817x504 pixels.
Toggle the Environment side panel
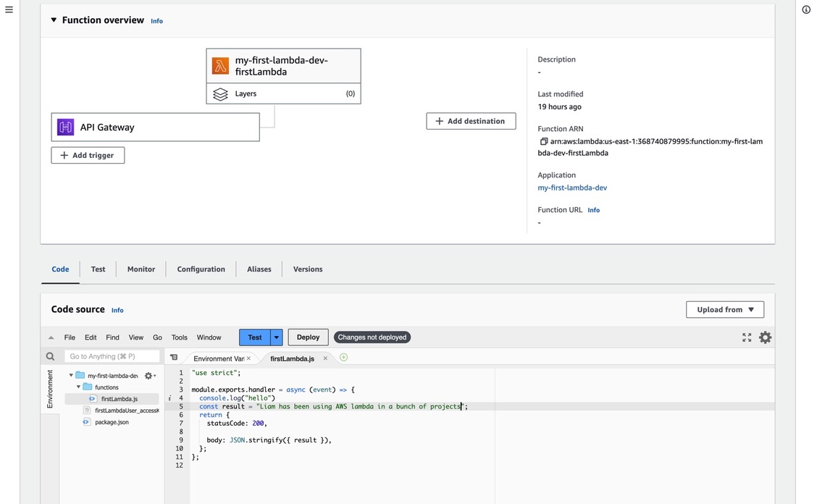(x=50, y=389)
